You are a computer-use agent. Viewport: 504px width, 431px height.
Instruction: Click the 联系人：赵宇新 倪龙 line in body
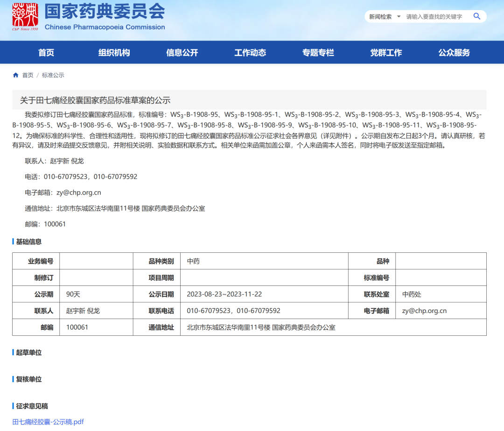[54, 161]
